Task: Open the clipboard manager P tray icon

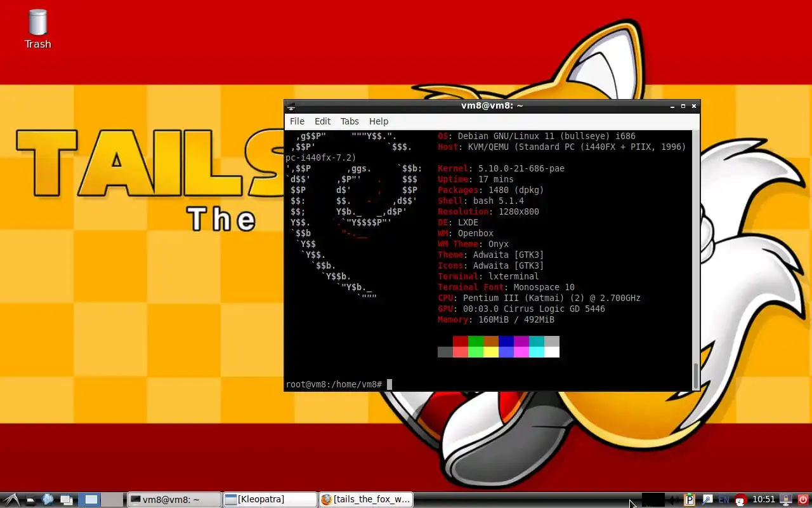Action: pyautogui.click(x=690, y=500)
